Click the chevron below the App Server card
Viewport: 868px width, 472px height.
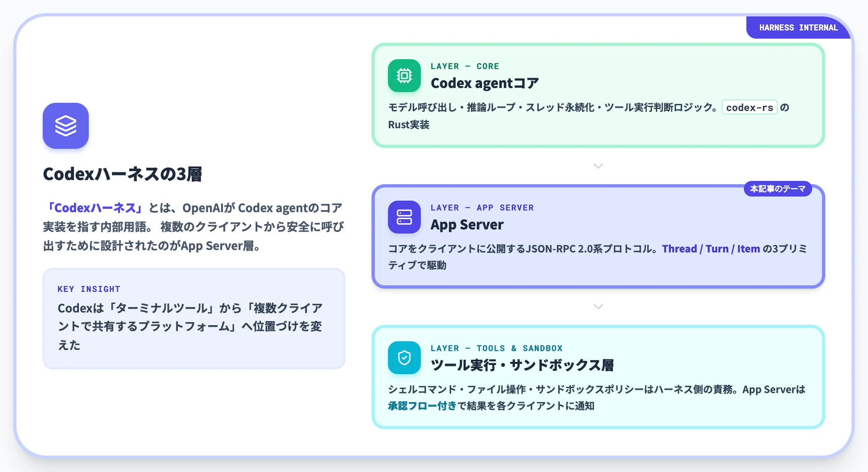(598, 307)
